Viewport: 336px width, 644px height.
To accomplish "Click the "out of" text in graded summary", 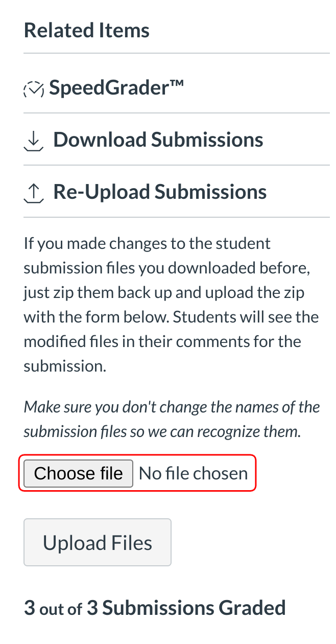I will (61, 609).
